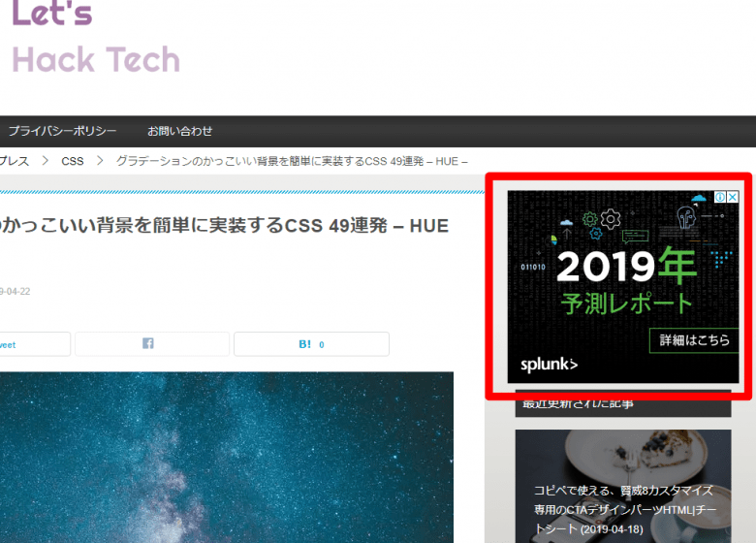The height and width of the screenshot is (543, 756).
Task: Share the article with the Tweet button
Action: point(35,344)
